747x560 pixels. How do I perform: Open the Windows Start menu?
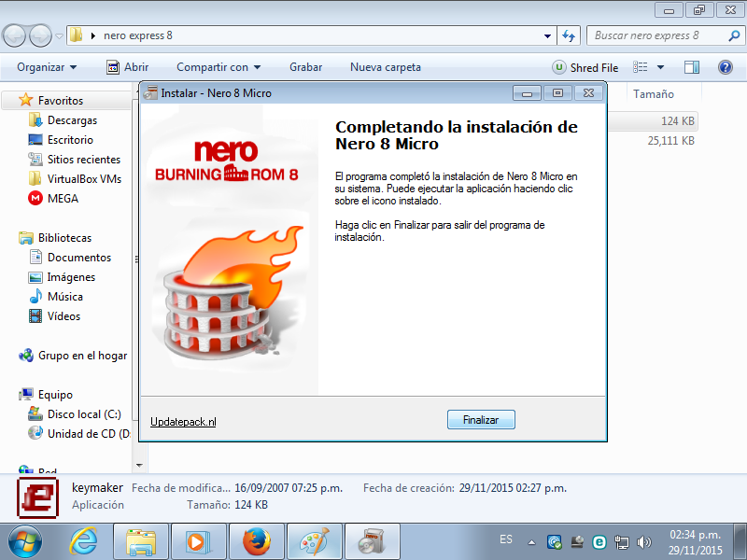(x=25, y=542)
